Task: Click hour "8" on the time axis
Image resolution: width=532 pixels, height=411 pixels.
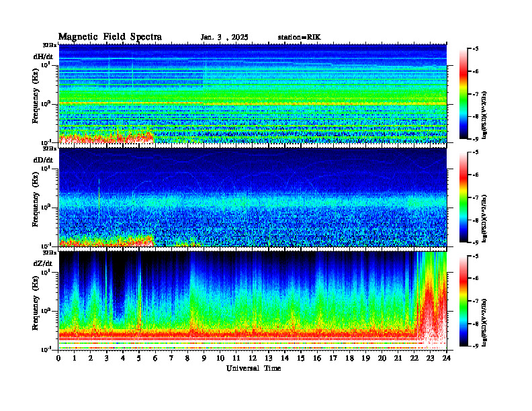Action: pos(187,358)
